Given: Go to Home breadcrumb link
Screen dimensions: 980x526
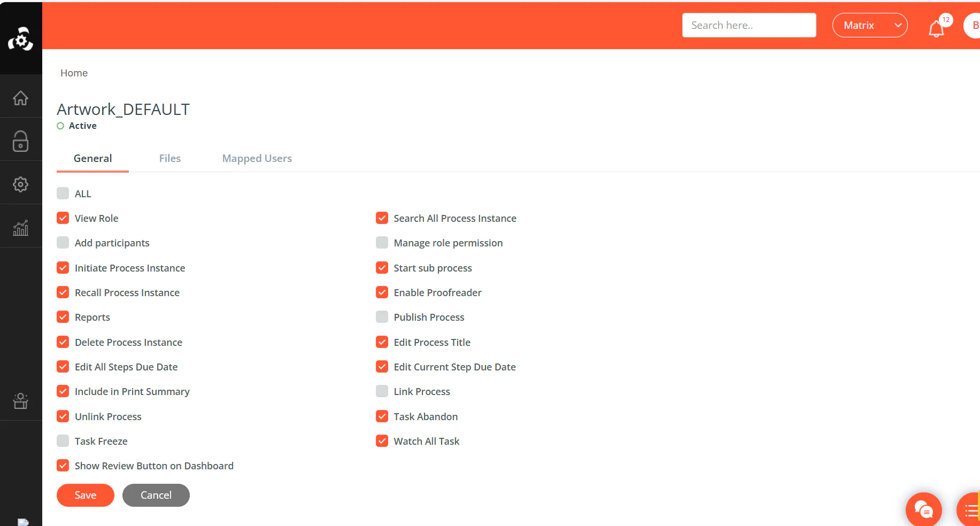Looking at the screenshot, I should 74,73.
